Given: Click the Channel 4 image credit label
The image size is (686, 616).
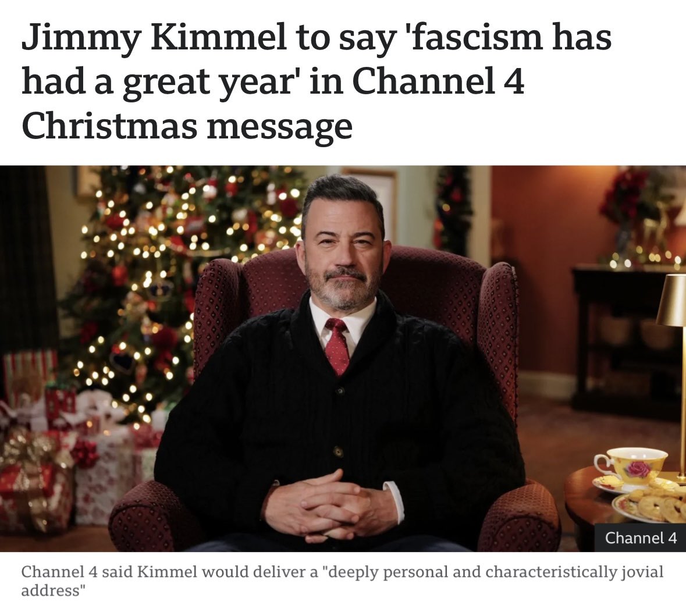Looking at the screenshot, I should (x=641, y=537).
